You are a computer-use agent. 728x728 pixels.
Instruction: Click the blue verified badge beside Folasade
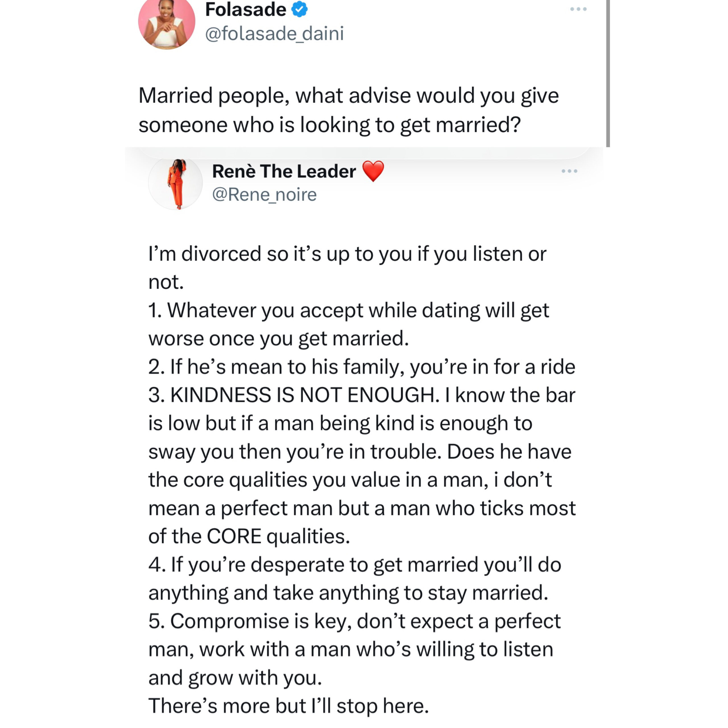click(x=299, y=9)
